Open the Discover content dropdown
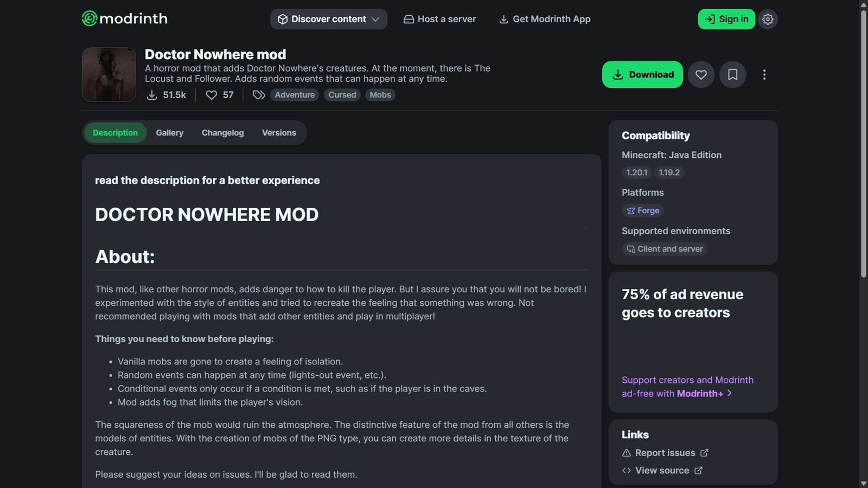Image resolution: width=868 pixels, height=488 pixels. 328,19
